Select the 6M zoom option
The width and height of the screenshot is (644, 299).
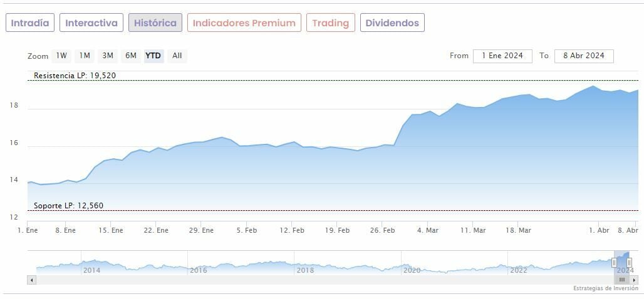click(x=131, y=56)
